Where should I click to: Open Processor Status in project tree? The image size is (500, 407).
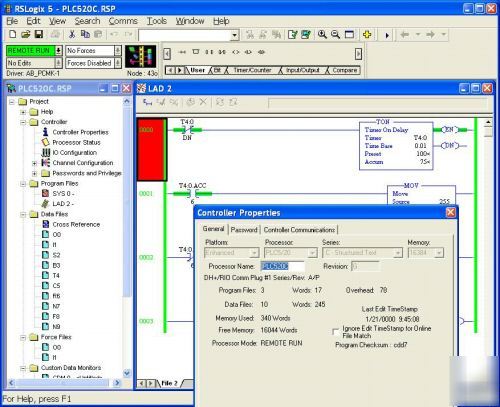[x=76, y=142]
